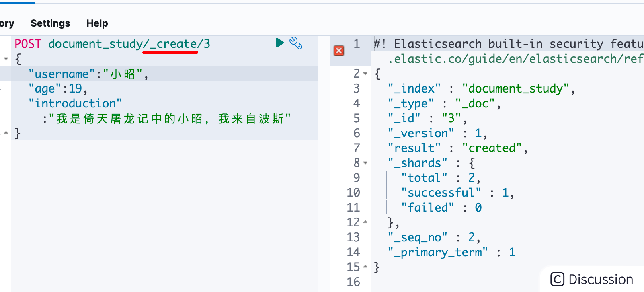Click the elastic.co guide URL on response
644x292 pixels.
tap(516, 59)
